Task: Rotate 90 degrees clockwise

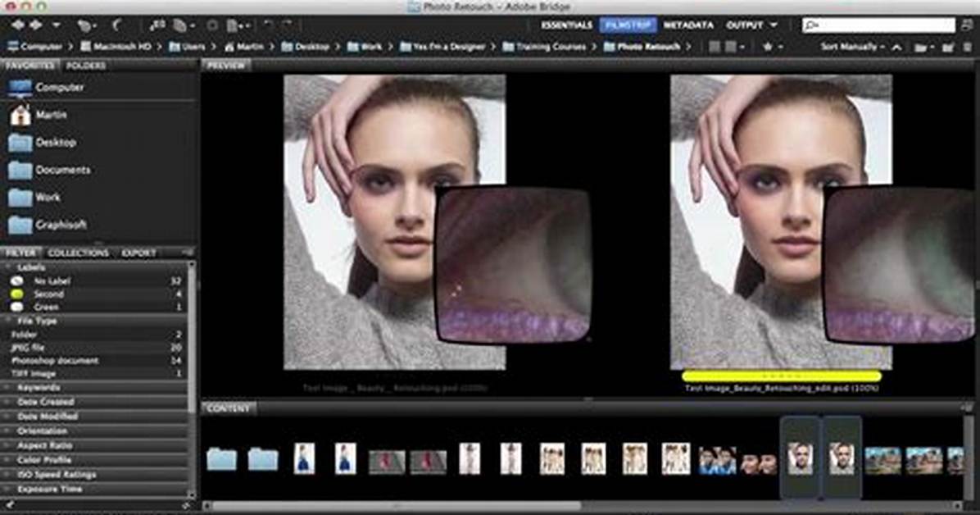Action: point(287,25)
